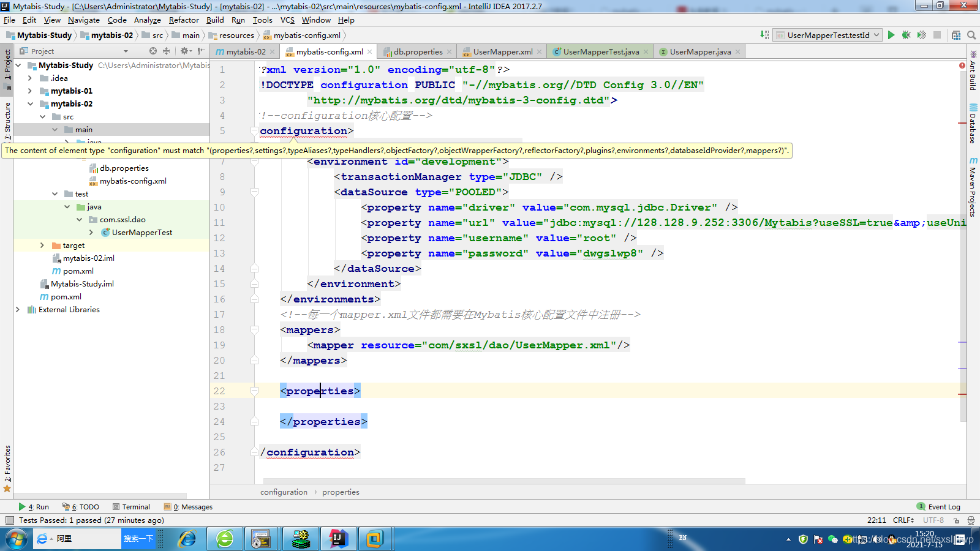The height and width of the screenshot is (551, 980).
Task: Start debugging with the Debug bug icon
Action: [907, 35]
